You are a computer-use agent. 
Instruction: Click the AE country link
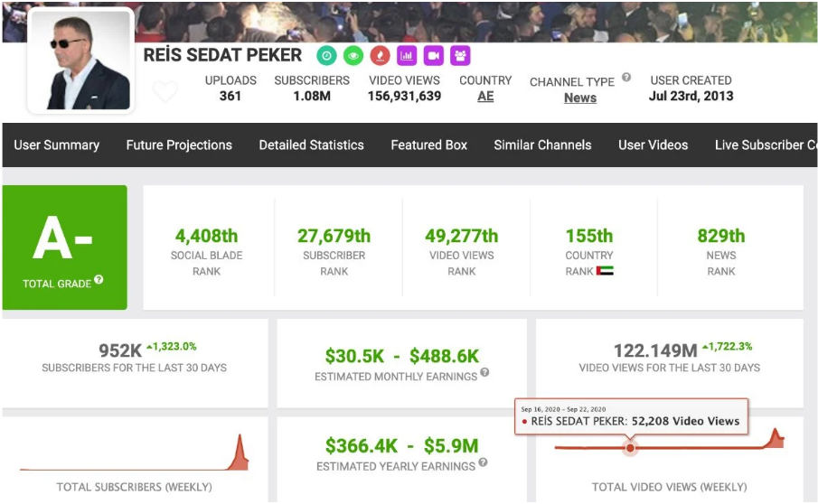(485, 97)
